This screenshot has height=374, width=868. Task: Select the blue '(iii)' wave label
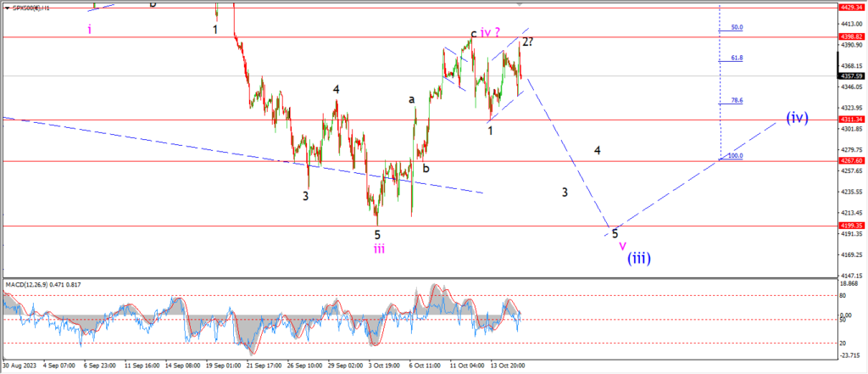[639, 258]
